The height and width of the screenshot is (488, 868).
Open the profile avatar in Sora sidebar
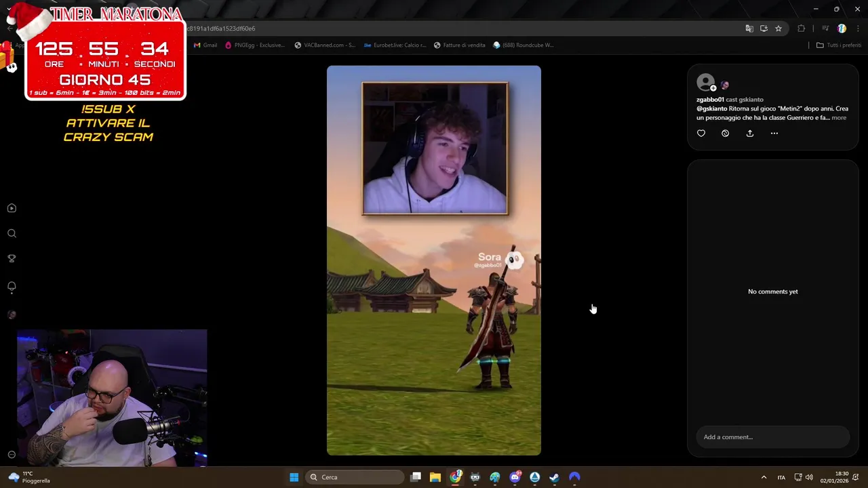point(12,314)
